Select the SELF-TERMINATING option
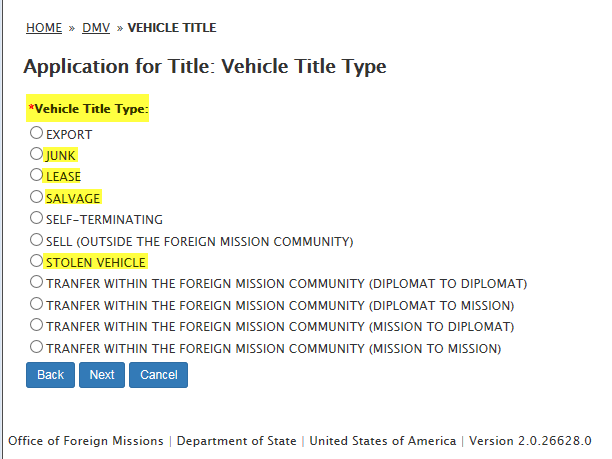Image resolution: width=612 pixels, height=459 pixels. point(36,218)
